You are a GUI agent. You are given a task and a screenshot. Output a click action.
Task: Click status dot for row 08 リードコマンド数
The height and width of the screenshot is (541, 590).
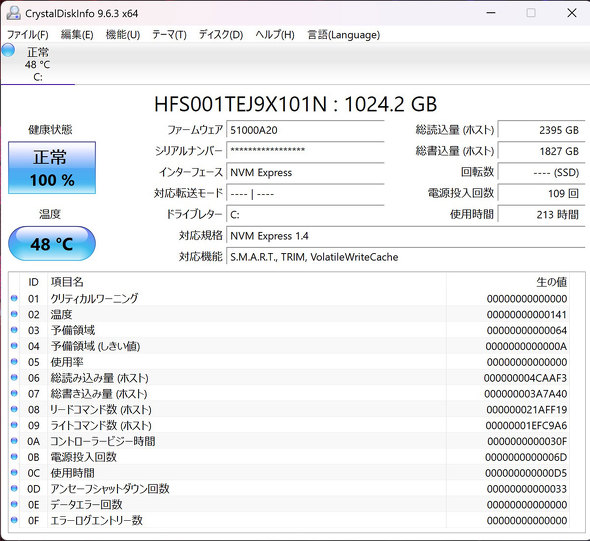[x=14, y=409]
